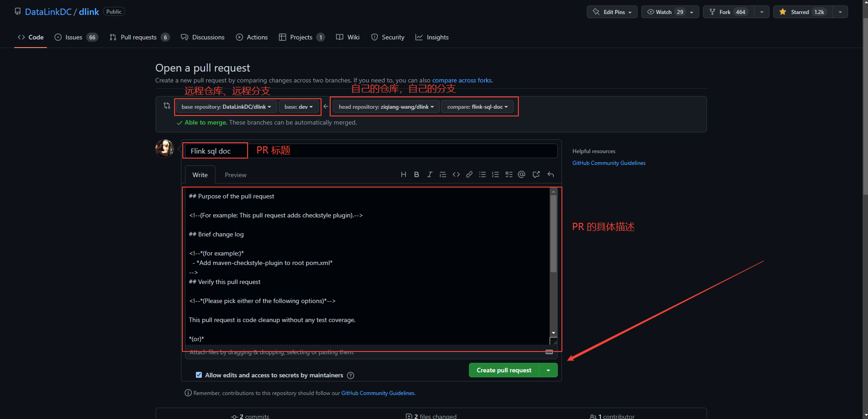Click the help icon beside maintainers option
The image size is (868, 419).
351,376
